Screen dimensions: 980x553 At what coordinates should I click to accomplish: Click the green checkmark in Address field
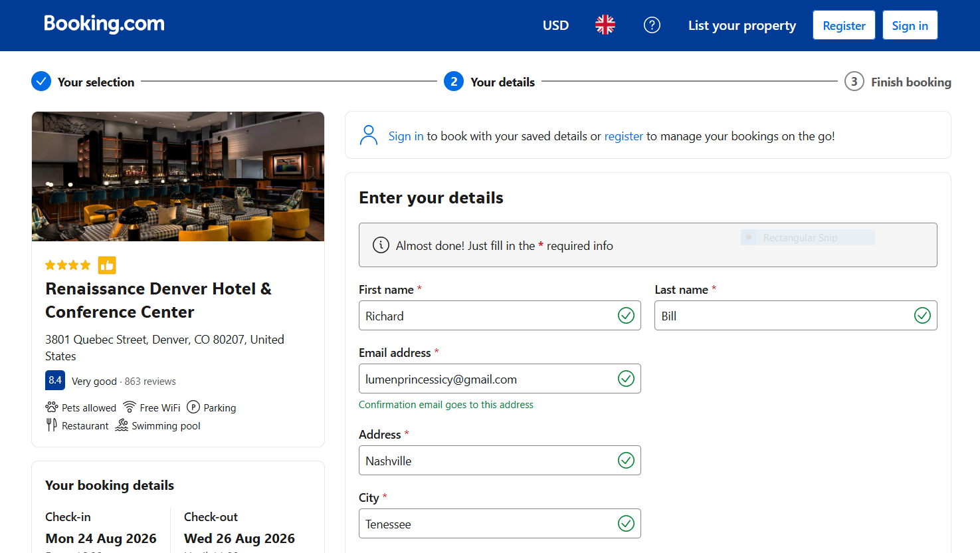[626, 461]
